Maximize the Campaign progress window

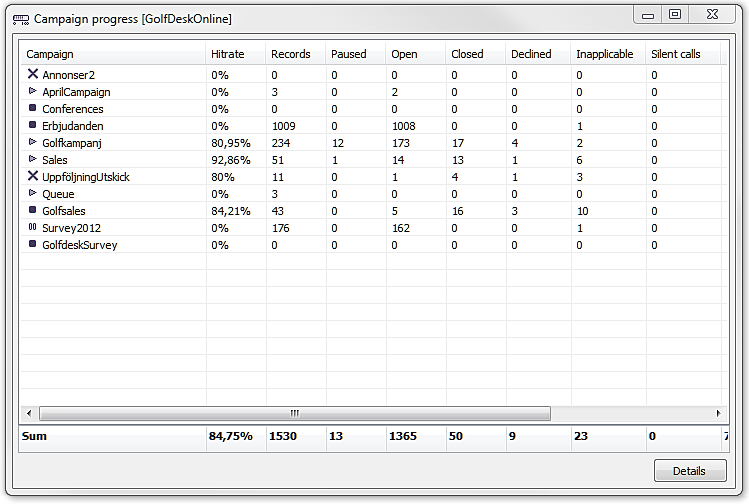pos(674,14)
